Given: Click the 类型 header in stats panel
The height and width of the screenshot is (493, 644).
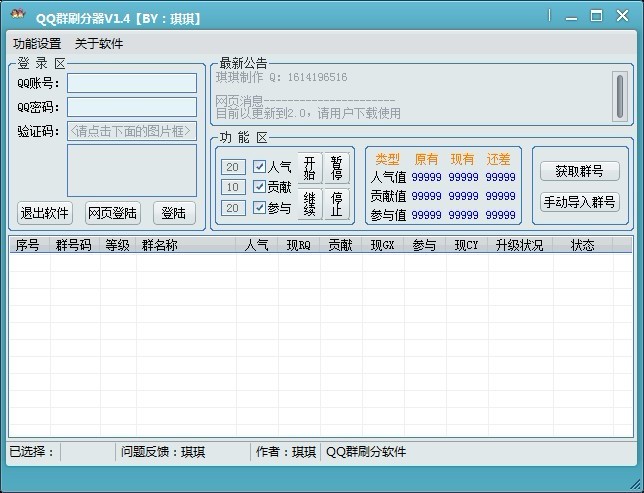Looking at the screenshot, I should point(387,159).
